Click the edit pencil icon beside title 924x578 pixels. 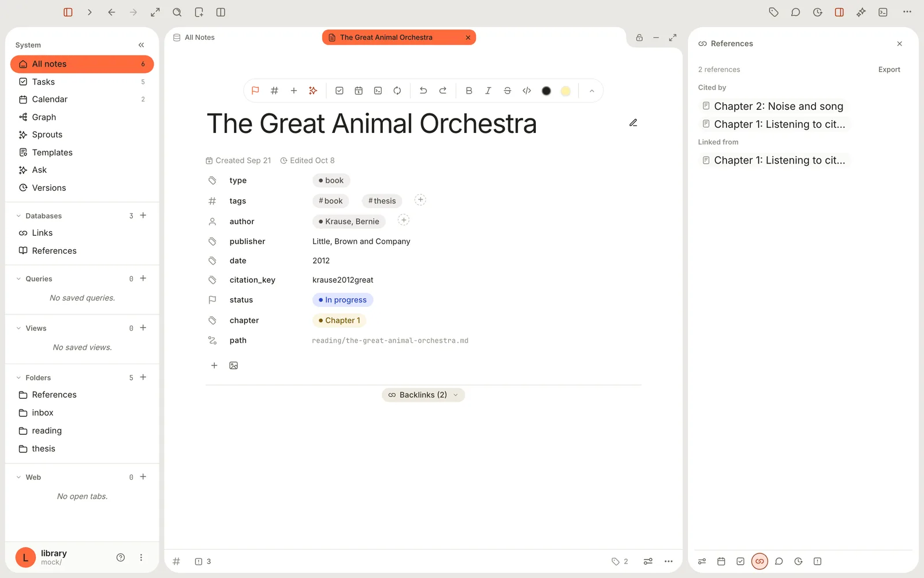(x=634, y=123)
